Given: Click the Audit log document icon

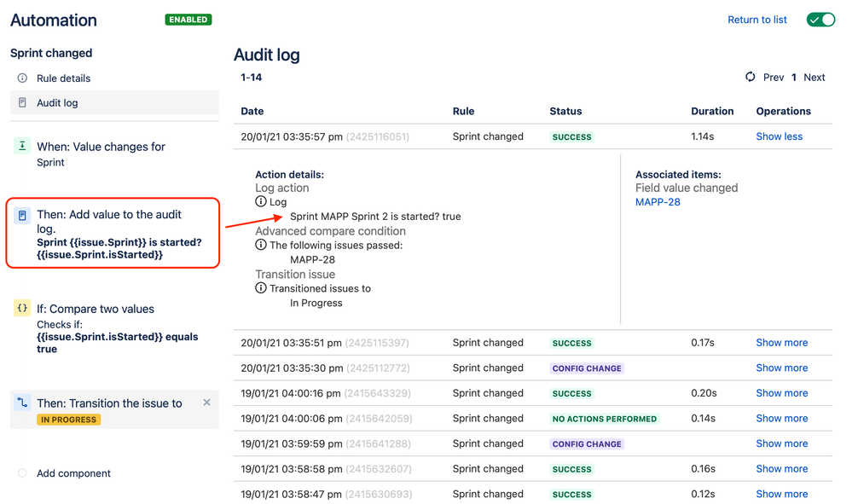Looking at the screenshot, I should (x=22, y=102).
